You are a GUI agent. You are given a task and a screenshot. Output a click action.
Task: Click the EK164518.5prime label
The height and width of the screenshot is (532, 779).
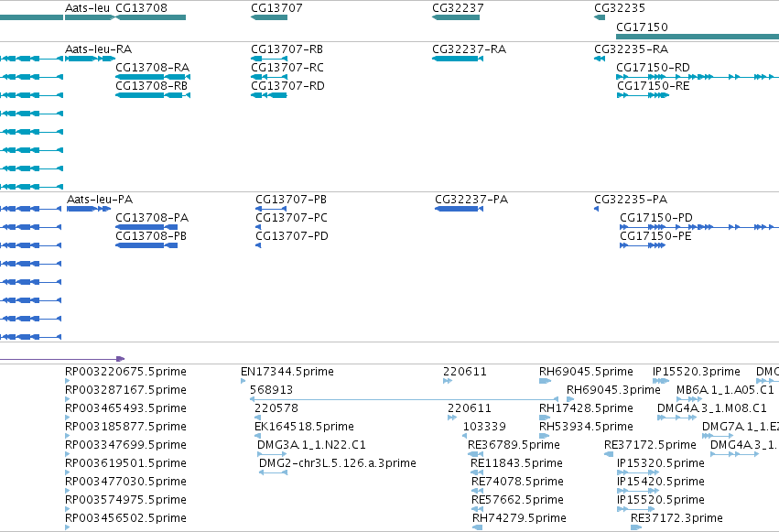[304, 427]
